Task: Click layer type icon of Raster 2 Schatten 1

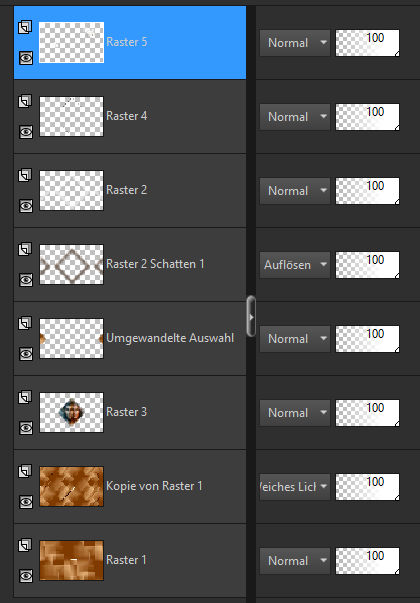Action: (x=25, y=250)
